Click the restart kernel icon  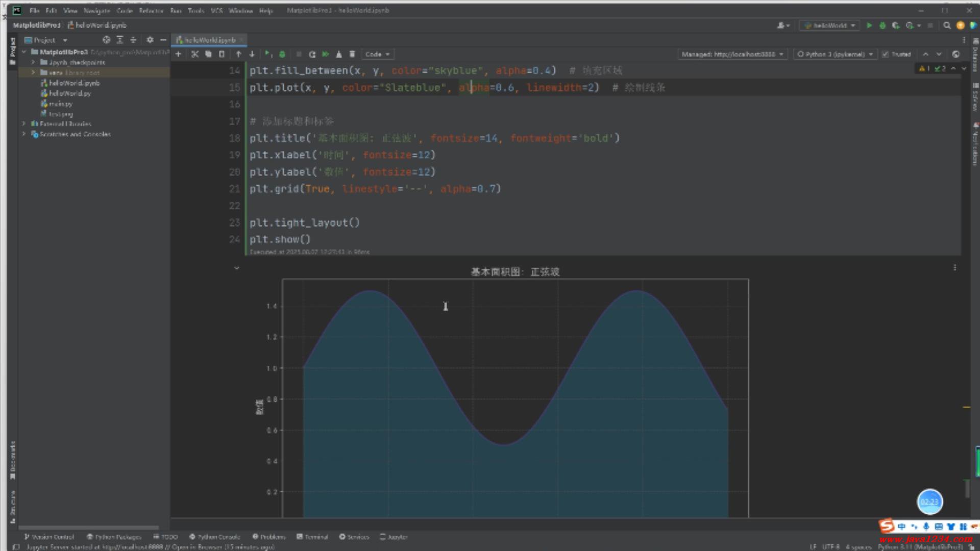tap(312, 54)
